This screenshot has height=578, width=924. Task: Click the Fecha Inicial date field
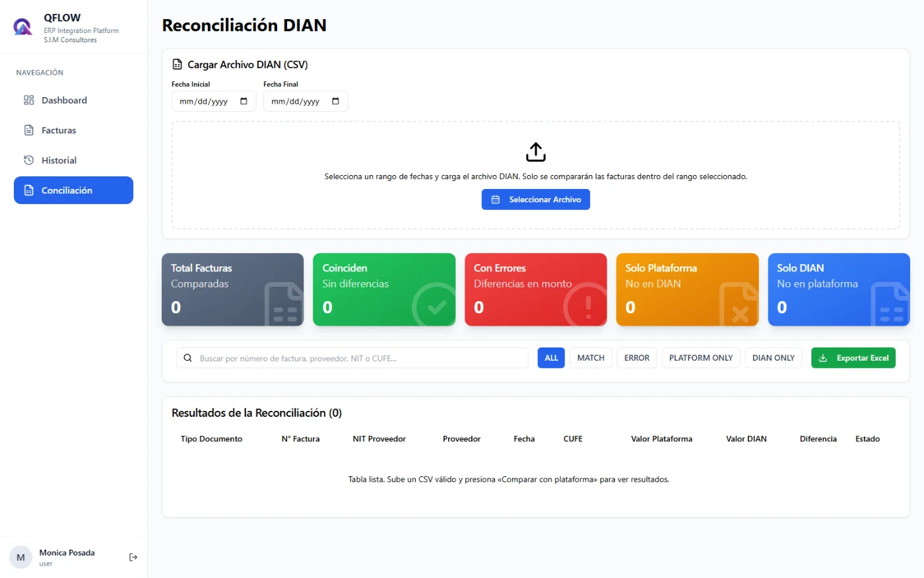(x=213, y=102)
